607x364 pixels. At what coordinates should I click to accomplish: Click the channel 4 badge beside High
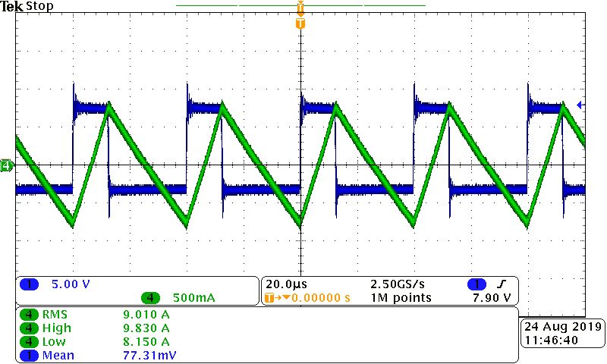pos(30,328)
